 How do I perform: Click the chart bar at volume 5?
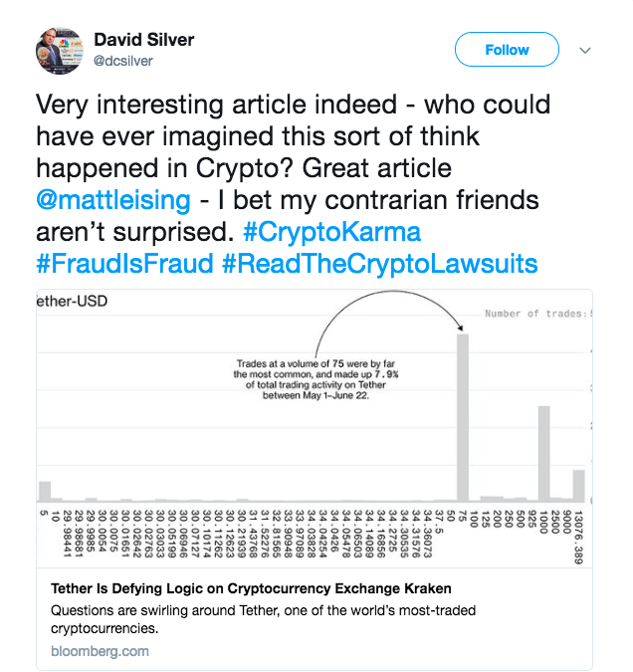(45, 490)
